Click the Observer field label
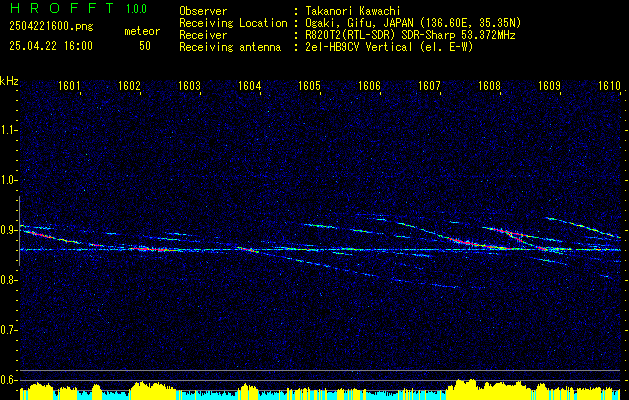Screen dimensions: 629x400 click(x=203, y=11)
